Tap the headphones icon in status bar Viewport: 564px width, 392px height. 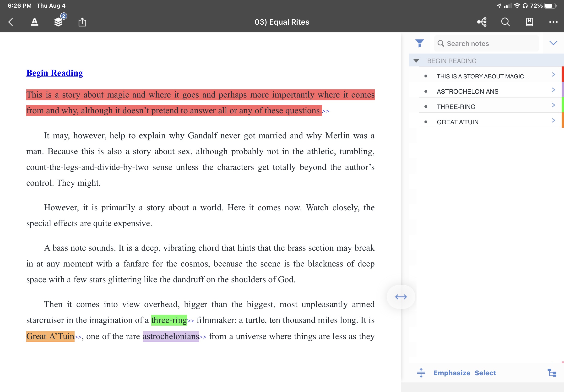[525, 6]
